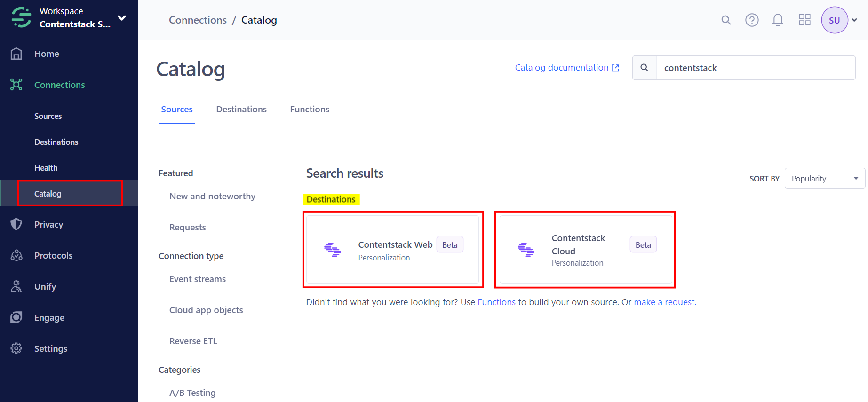Open Connections in the sidebar

pos(60,85)
